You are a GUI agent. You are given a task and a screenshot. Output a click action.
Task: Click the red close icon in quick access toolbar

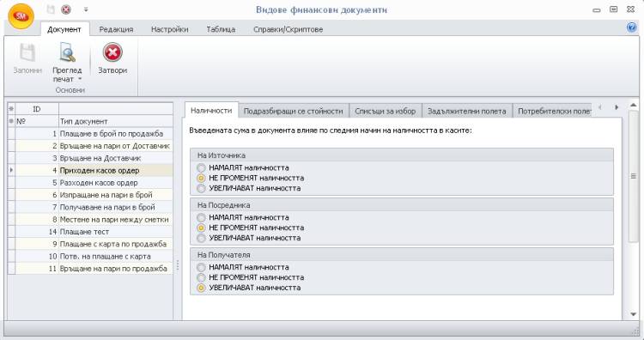point(66,9)
